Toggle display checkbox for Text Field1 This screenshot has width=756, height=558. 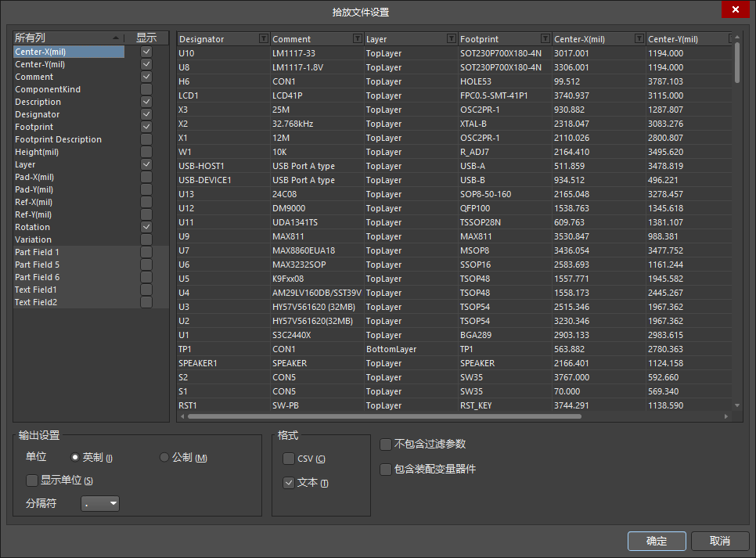146,290
